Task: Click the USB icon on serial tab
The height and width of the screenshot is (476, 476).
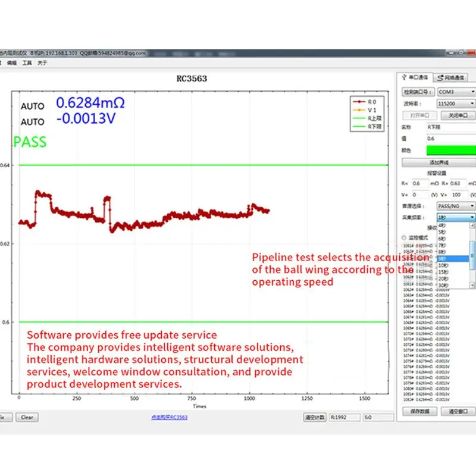Action: [x=404, y=77]
